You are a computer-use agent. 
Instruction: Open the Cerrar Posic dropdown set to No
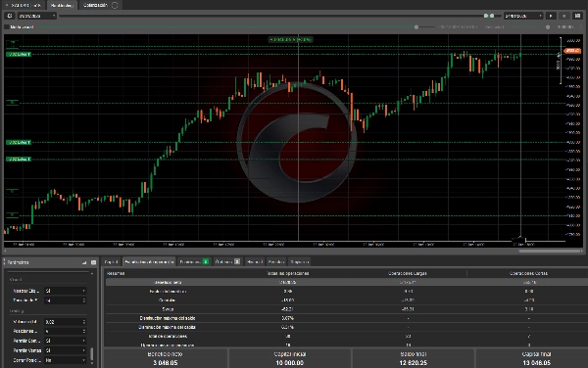tap(66, 360)
